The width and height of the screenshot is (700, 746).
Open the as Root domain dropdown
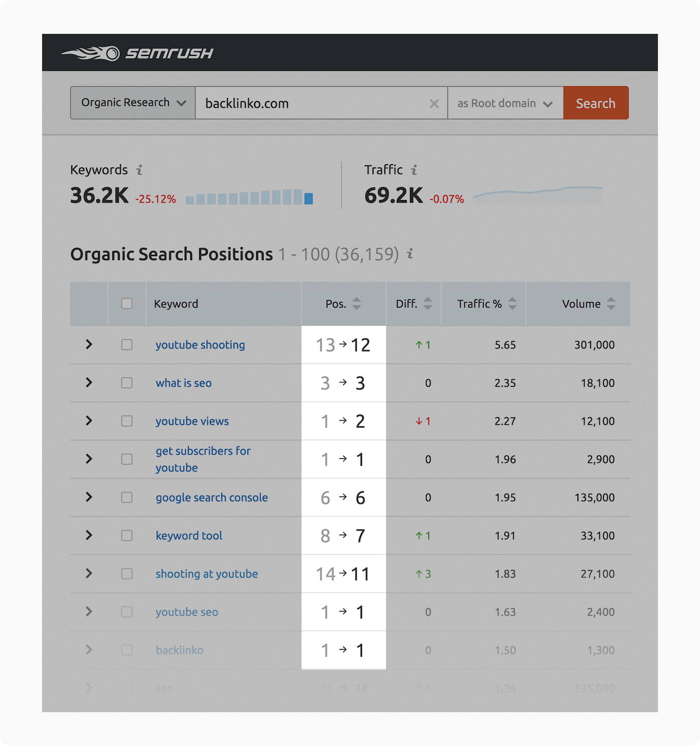click(x=505, y=103)
